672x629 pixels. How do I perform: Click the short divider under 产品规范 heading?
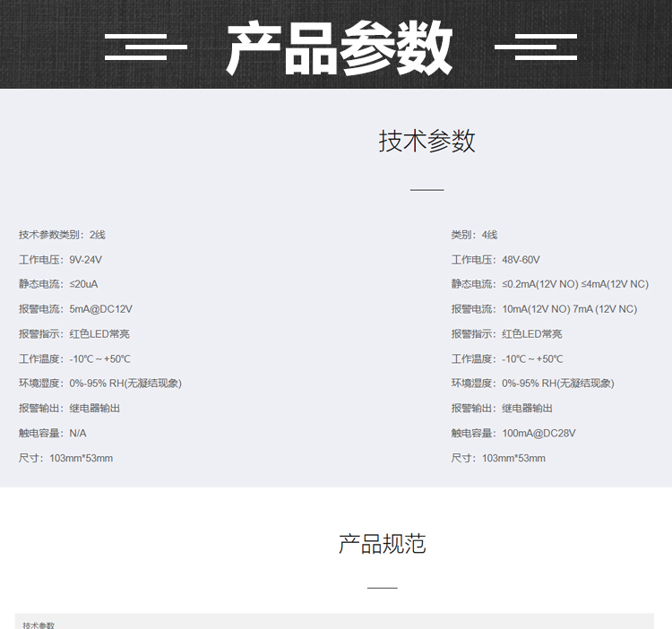(382, 588)
